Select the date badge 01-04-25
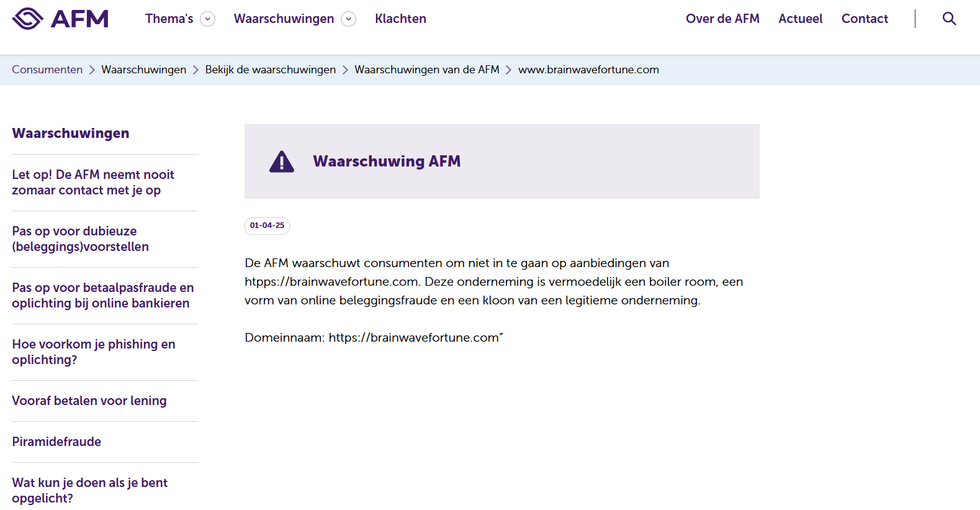 coord(267,225)
